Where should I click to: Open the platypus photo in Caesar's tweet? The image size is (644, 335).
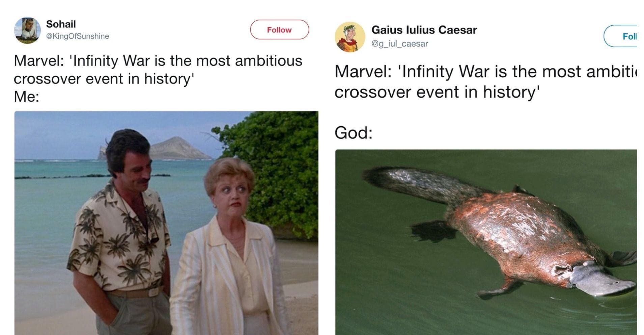pos(486,242)
